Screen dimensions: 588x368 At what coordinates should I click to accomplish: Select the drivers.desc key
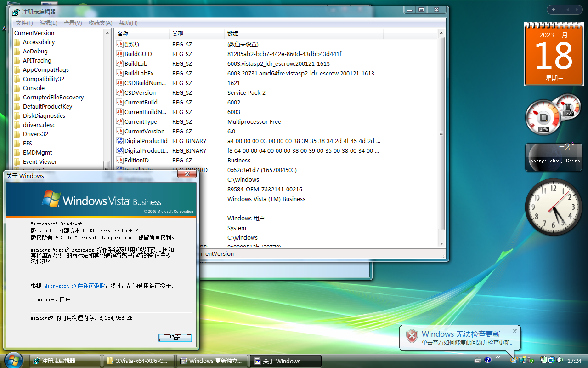tap(39, 125)
